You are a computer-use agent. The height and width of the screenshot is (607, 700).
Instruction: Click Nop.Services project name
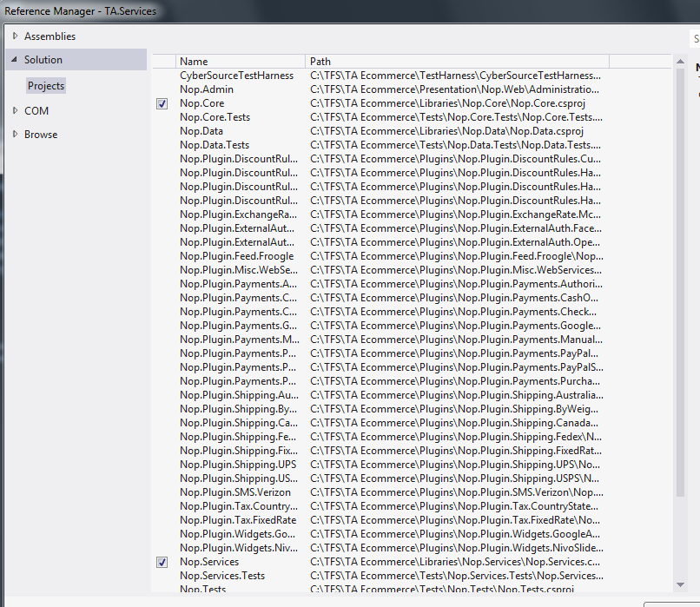click(x=209, y=562)
